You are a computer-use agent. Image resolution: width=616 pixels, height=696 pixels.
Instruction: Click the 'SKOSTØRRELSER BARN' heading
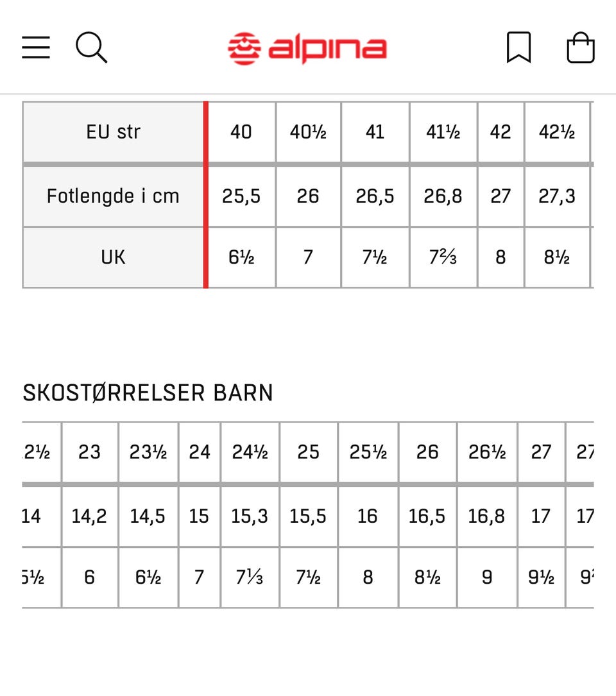click(148, 393)
